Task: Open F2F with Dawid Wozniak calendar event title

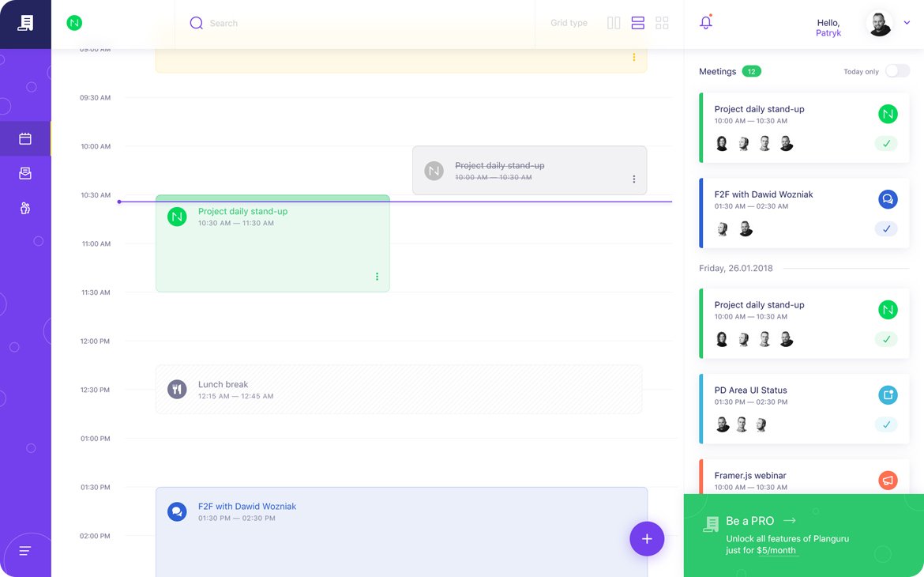Action: pos(247,506)
